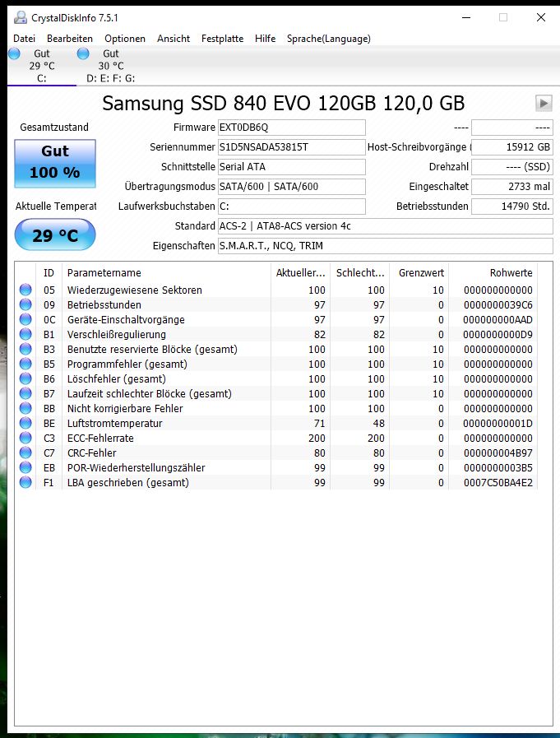The width and height of the screenshot is (560, 738).
Task: Click the raw value 000000000AAD
Action: [x=498, y=320]
